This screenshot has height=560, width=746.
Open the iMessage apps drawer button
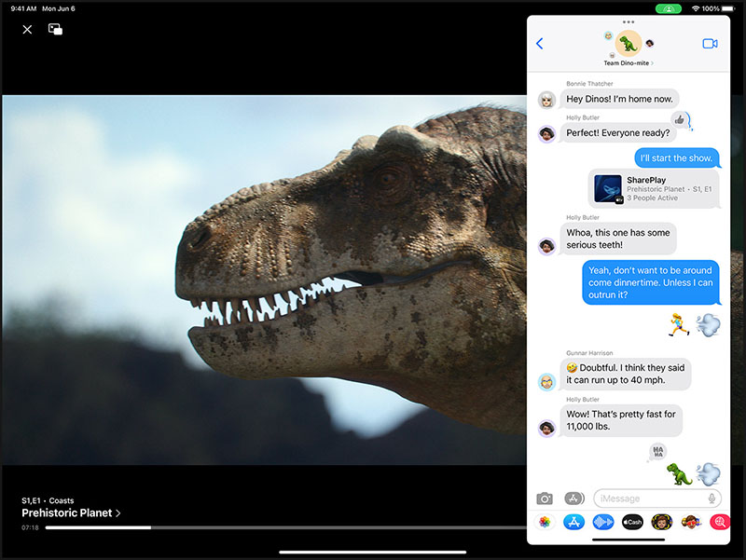(574, 499)
